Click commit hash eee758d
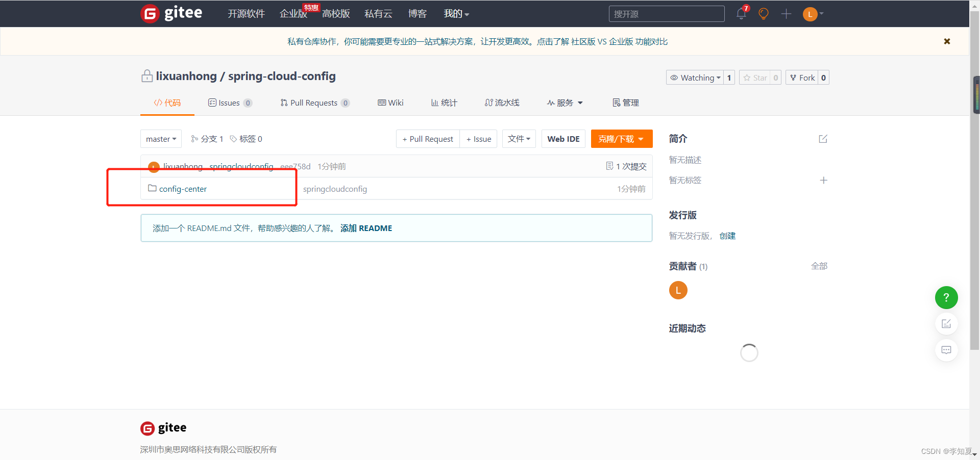This screenshot has width=980, height=460. click(295, 166)
